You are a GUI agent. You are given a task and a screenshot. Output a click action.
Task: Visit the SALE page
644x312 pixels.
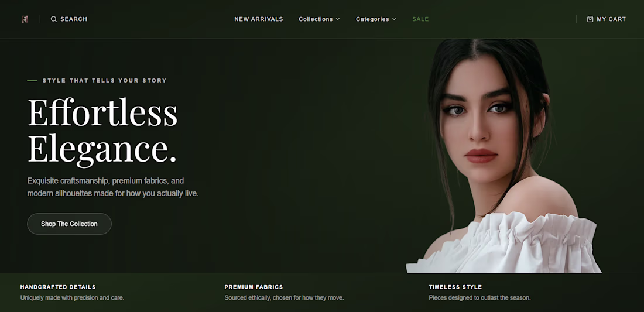click(x=420, y=19)
